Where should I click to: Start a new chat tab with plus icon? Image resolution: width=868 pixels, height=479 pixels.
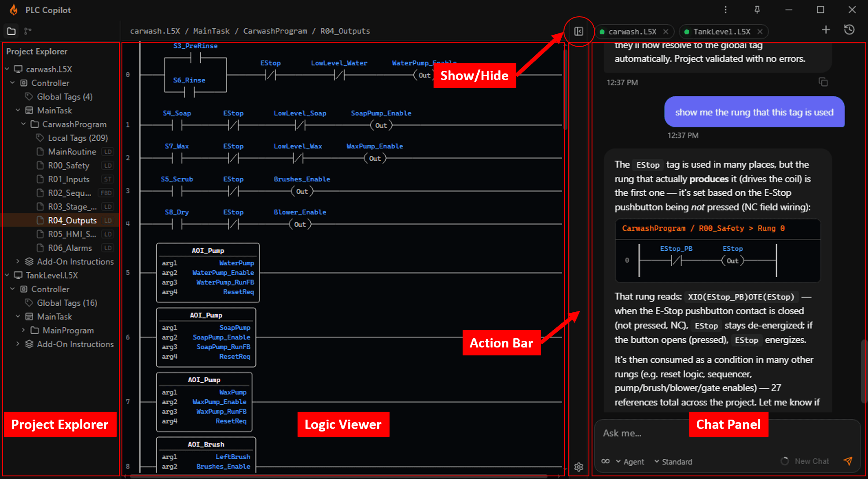(826, 29)
